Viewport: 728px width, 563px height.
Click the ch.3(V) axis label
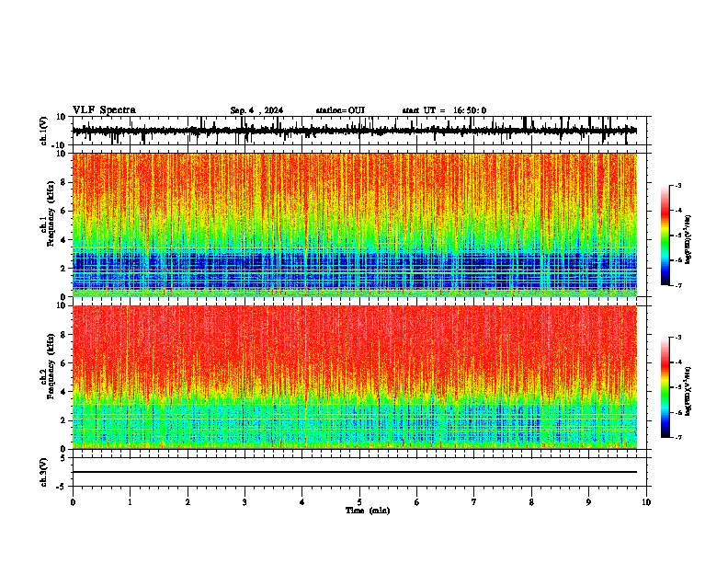pos(44,472)
